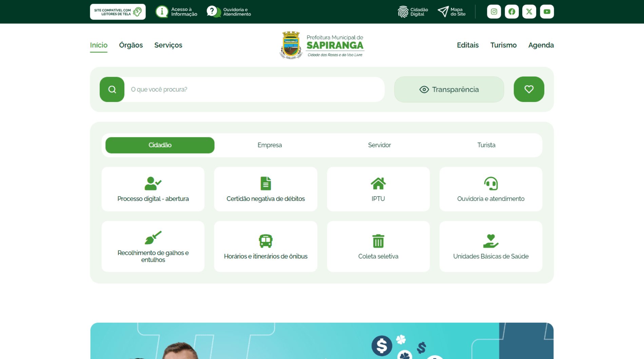Click the Ouvidoria e Atendimento question icon

(214, 12)
